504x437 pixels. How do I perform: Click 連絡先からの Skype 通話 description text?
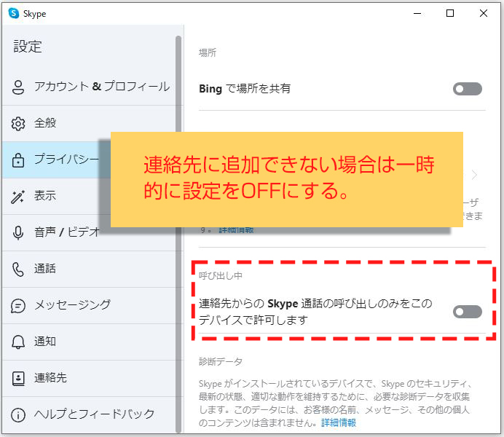tap(315, 312)
